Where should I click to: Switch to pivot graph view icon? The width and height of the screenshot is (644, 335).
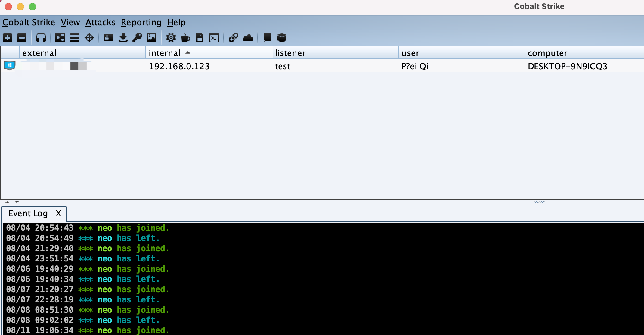60,38
